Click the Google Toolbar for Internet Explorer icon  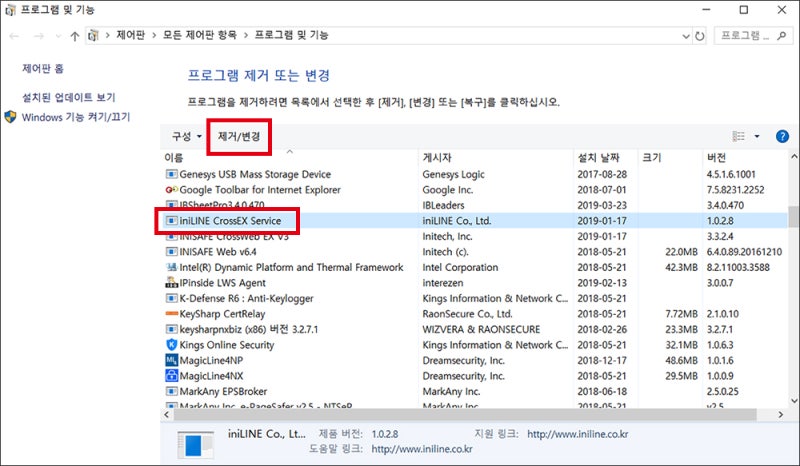pos(171,189)
